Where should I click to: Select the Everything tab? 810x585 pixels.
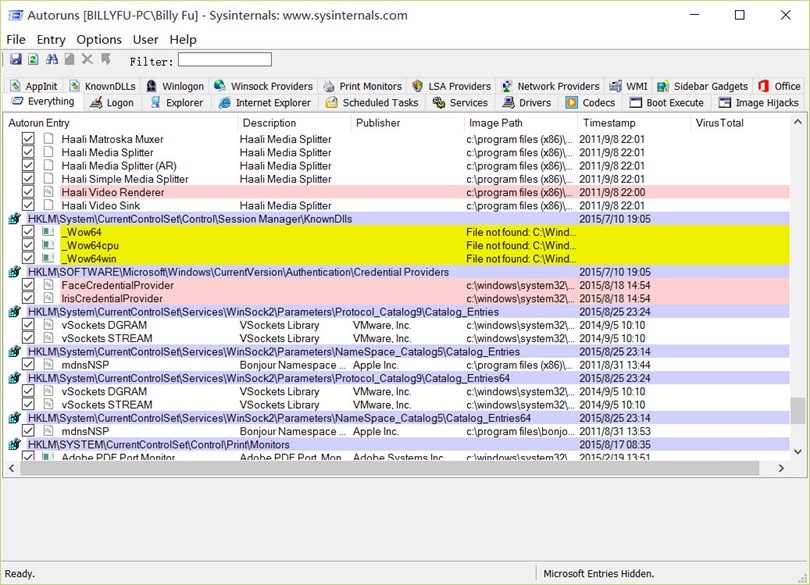click(43, 101)
